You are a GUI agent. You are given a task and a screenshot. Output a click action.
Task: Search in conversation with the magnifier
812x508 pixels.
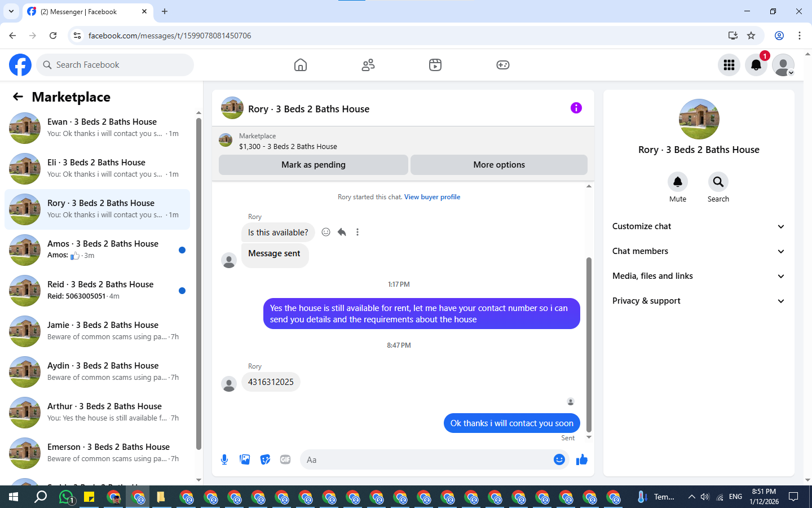tap(718, 182)
